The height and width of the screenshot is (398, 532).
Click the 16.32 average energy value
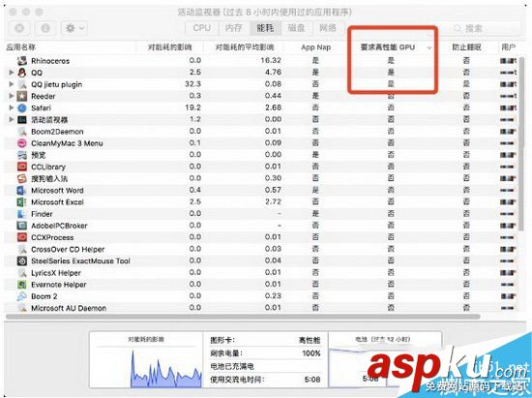(271, 60)
